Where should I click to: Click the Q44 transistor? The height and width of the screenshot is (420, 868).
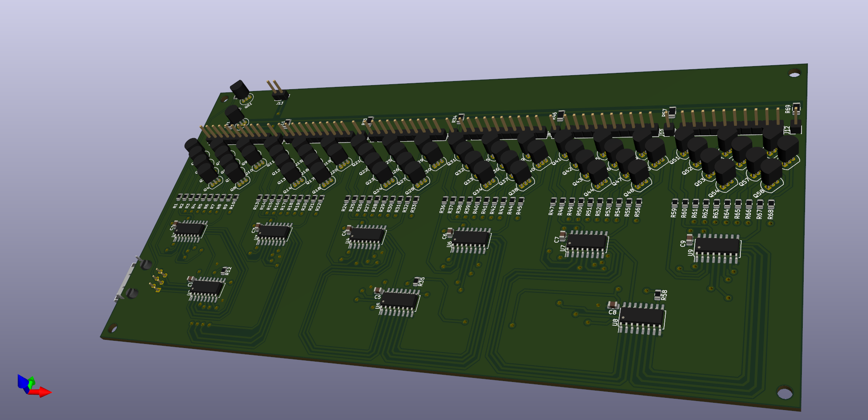[x=597, y=174]
